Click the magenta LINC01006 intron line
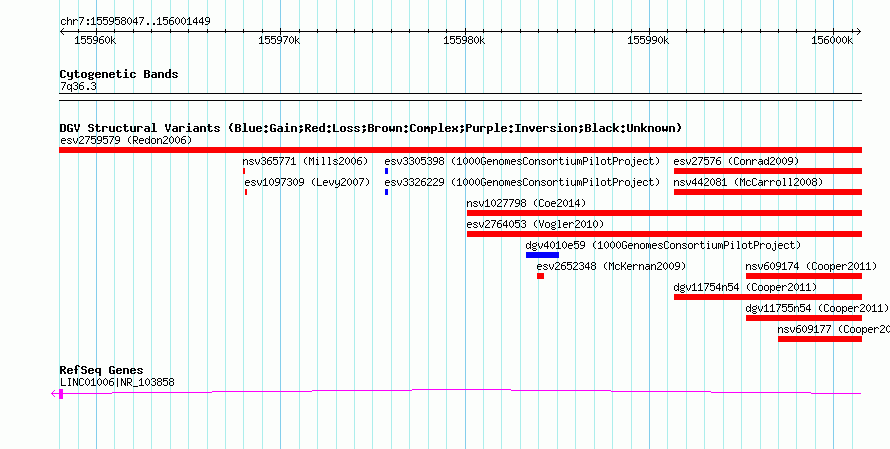Image resolution: width=890 pixels, height=449 pixels. [x=462, y=391]
